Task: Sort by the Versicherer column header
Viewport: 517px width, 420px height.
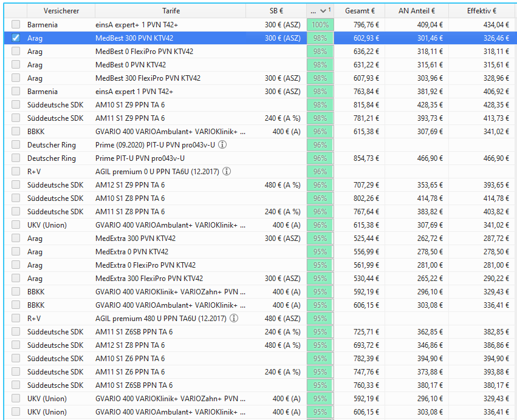Action: pyautogui.click(x=61, y=11)
